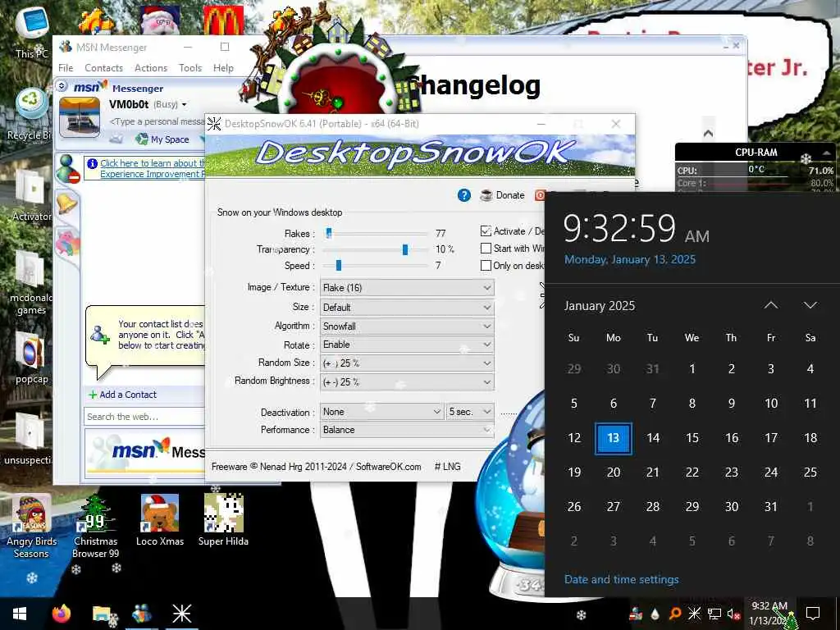840x630 pixels.
Task: Open the My Space link in MSN
Action: (x=163, y=139)
